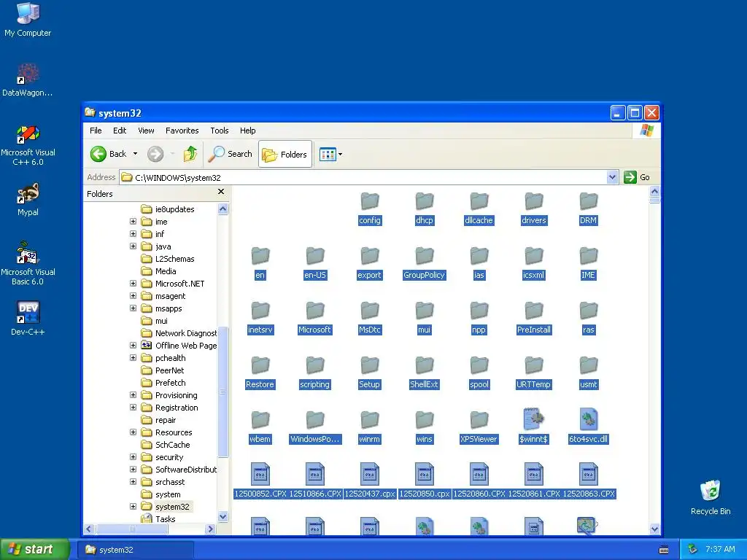Screen dimensions: 747x560
Task: Select the My Computer desktop icon
Action: pyautogui.click(x=28, y=20)
